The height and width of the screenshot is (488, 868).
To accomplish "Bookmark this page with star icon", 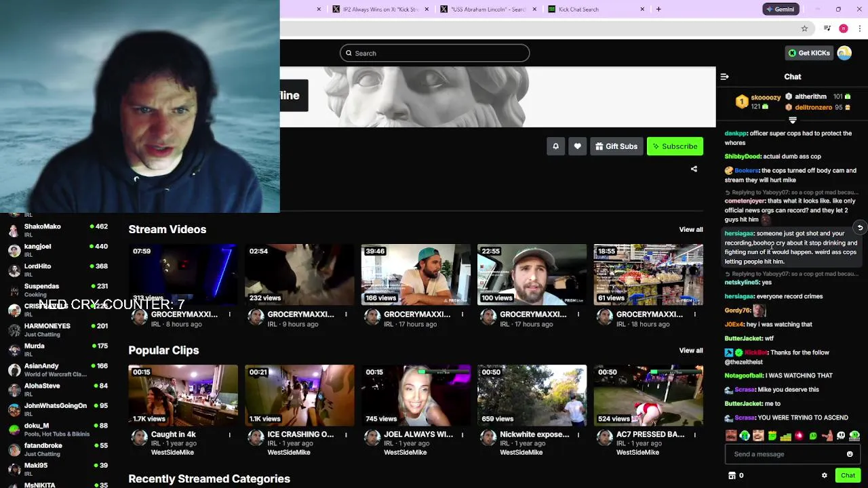I will click(804, 28).
